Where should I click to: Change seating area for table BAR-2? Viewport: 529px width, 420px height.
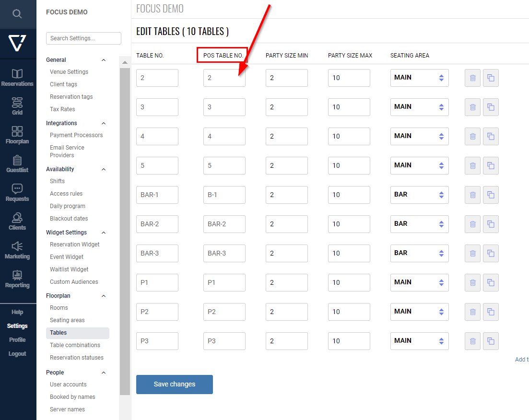click(x=419, y=224)
